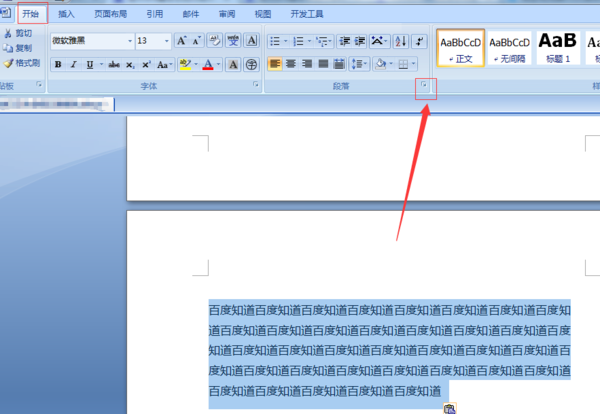Open line spacing menu
This screenshot has width=600, height=414.
pos(359,64)
